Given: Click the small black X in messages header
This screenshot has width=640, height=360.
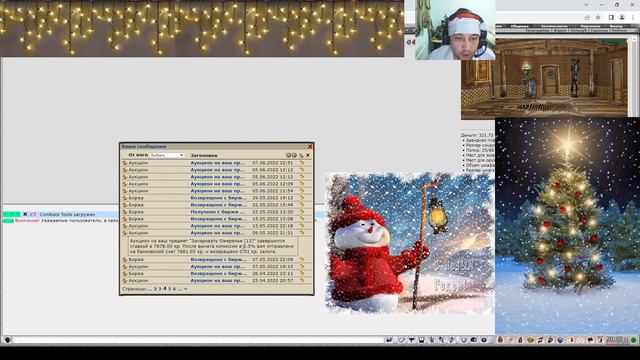Looking at the screenshot, I should tap(308, 155).
